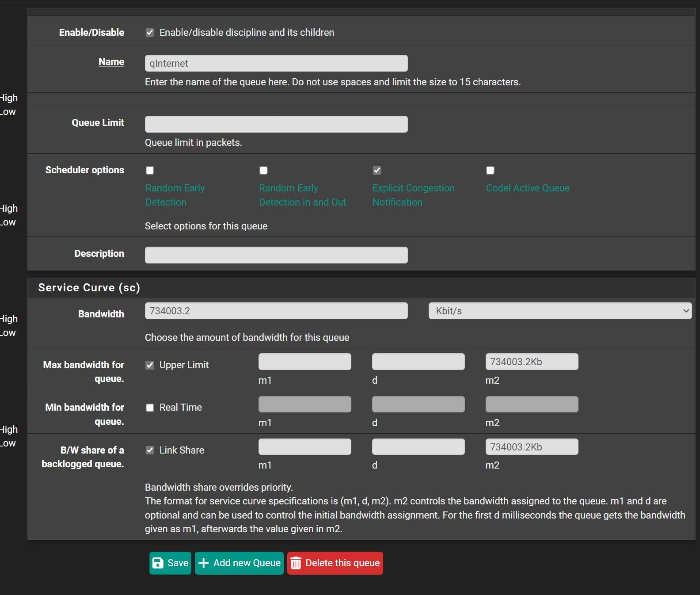The image size is (700, 595).
Task: Check Random Early Detection In and Out
Action: tap(263, 170)
